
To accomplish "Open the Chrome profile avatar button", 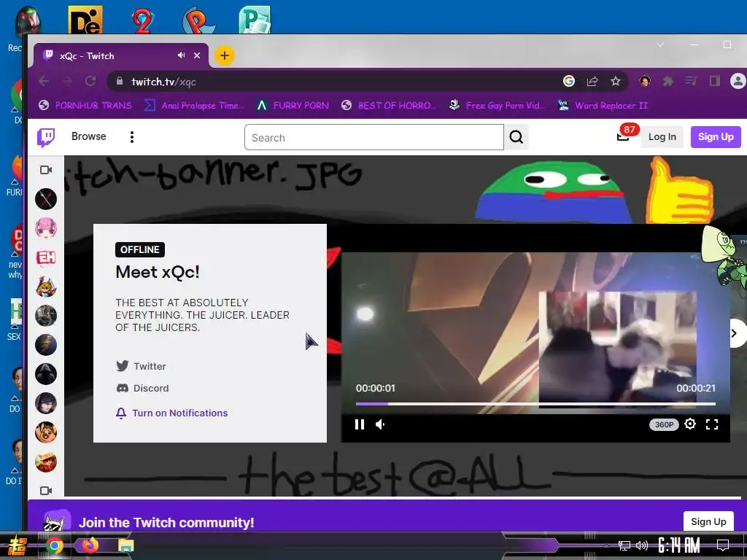I will (x=738, y=81).
